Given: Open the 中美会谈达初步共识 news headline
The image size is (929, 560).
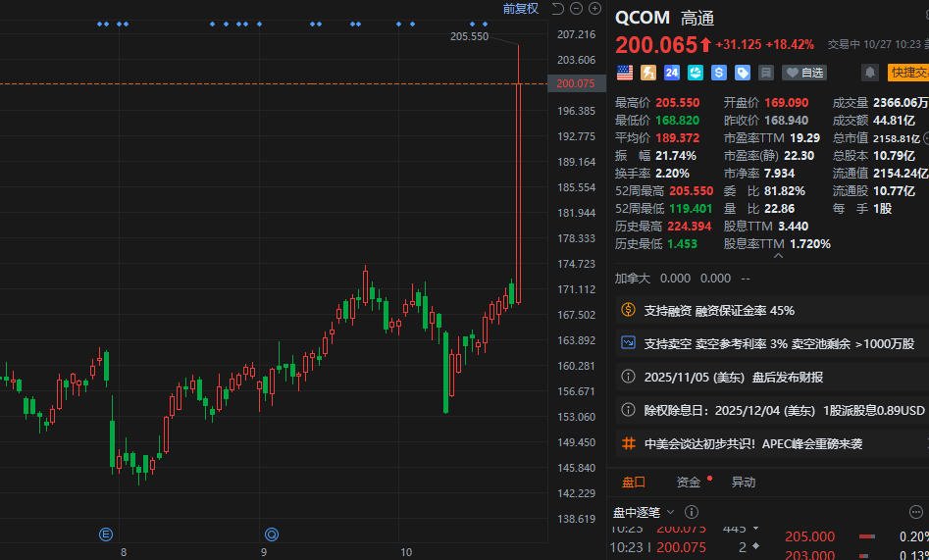Looking at the screenshot, I should coord(752,443).
